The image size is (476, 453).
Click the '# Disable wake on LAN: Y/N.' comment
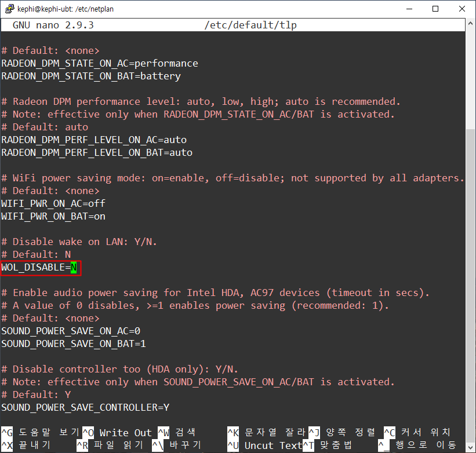pyautogui.click(x=79, y=242)
